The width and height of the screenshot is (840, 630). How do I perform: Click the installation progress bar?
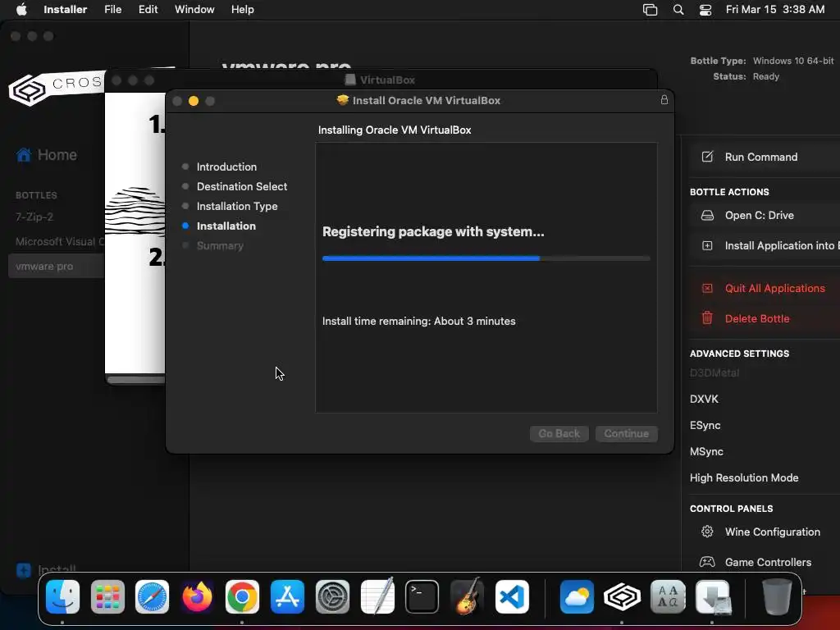pyautogui.click(x=486, y=258)
